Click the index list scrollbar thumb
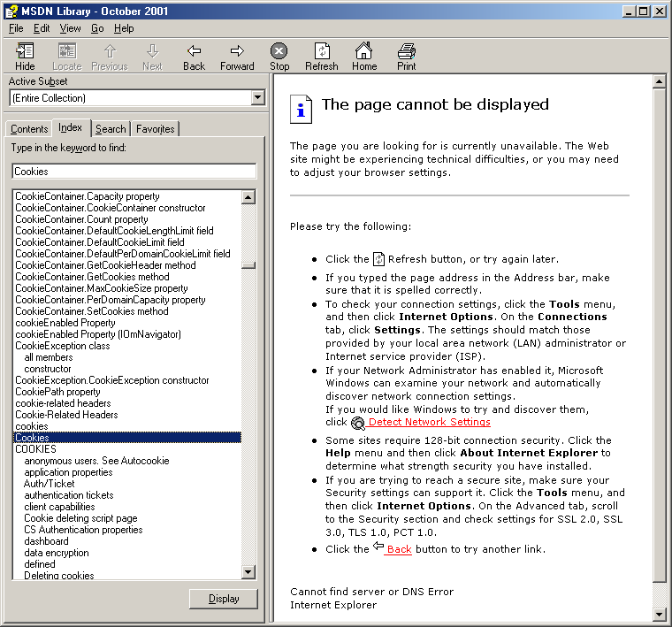672x627 pixels. pos(248,265)
